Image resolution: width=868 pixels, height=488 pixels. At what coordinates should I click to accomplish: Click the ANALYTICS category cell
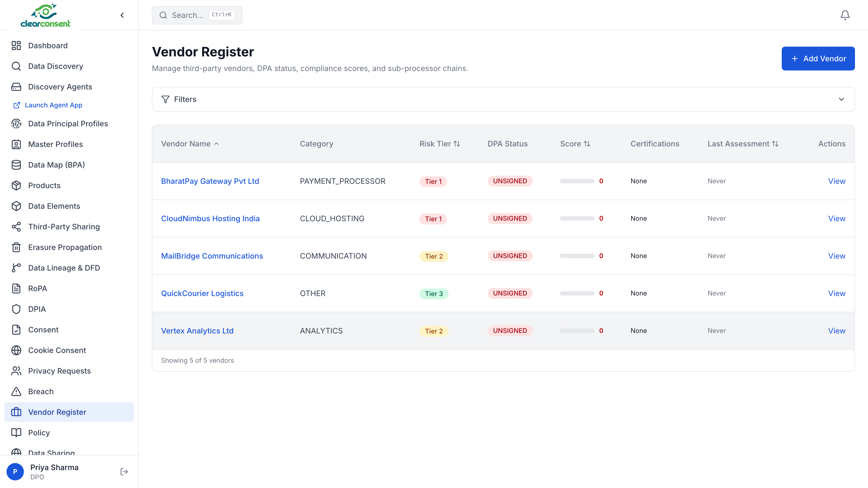(321, 331)
